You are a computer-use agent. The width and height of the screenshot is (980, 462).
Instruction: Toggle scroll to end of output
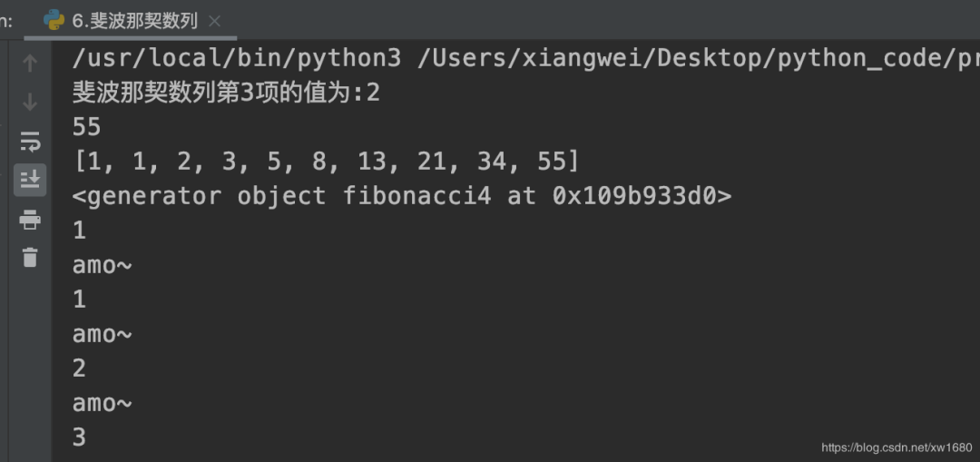click(30, 180)
